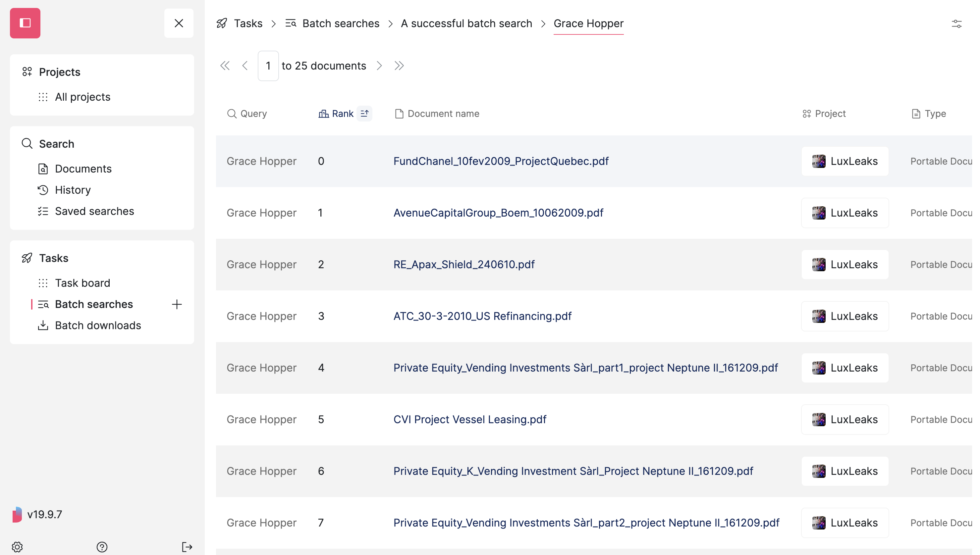Go to next page with right chevron
Screen dimensions: 980x555
coord(379,65)
